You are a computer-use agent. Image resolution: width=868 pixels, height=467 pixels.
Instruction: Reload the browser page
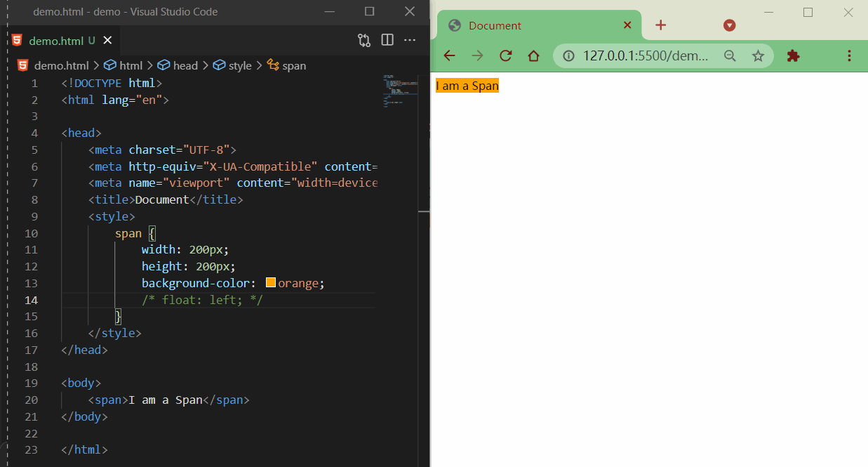(505, 55)
